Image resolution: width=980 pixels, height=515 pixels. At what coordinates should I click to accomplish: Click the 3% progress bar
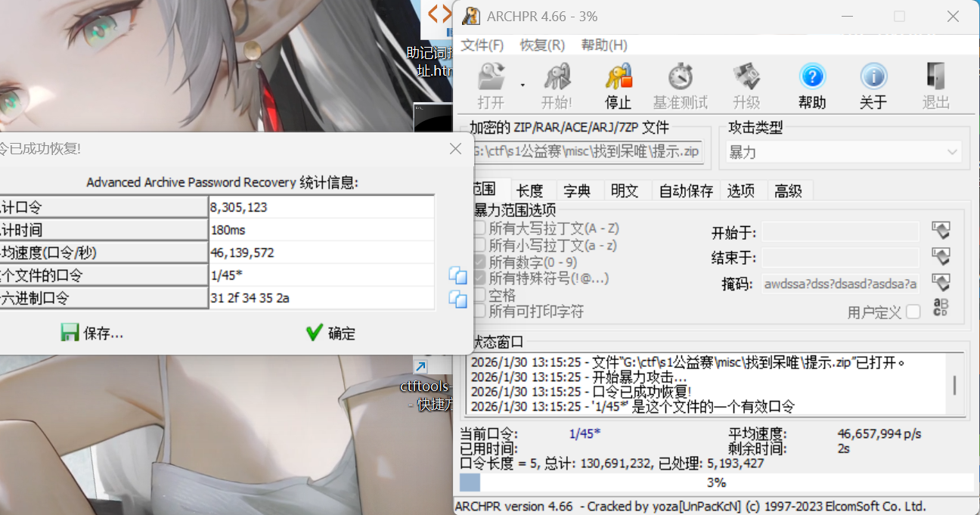(715, 482)
